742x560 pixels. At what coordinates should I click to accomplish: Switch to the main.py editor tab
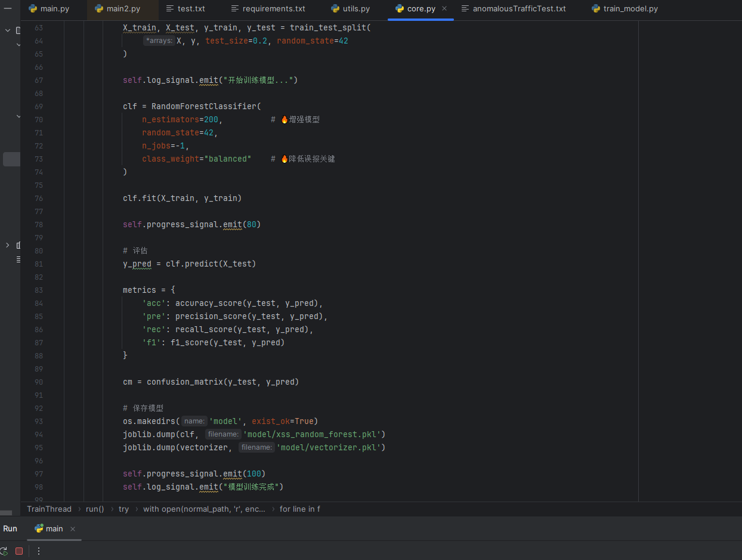pos(49,9)
